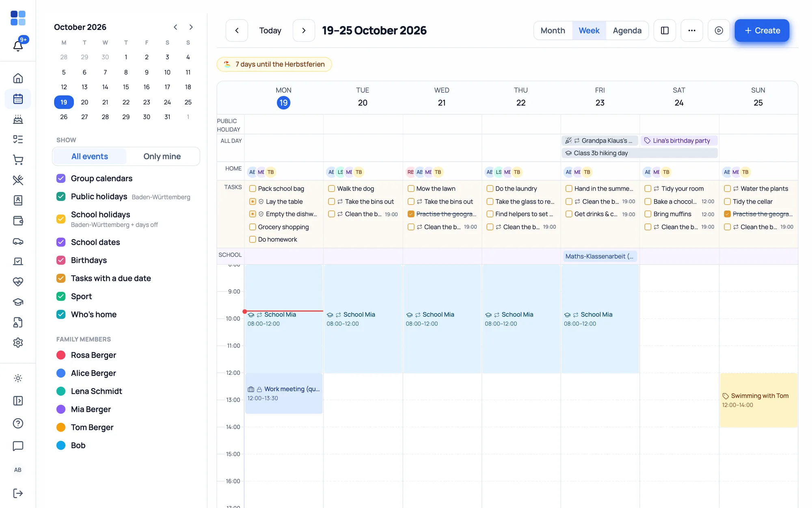Toggle School holidays checkbox
This screenshot has width=812, height=508.
pos(61,219)
